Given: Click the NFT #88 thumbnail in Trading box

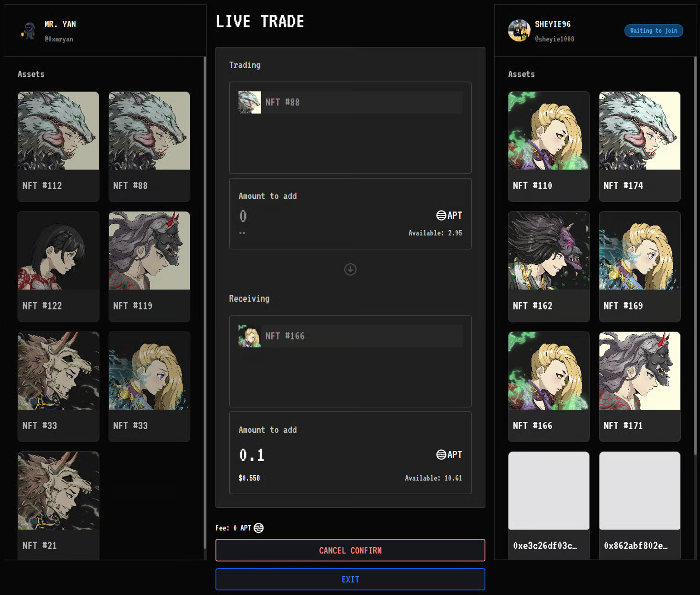Looking at the screenshot, I should point(250,102).
